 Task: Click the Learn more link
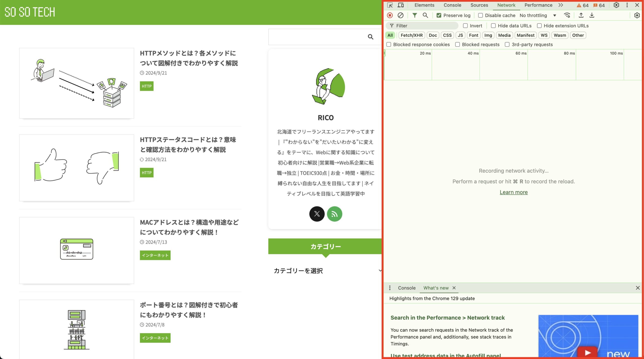[513, 192]
